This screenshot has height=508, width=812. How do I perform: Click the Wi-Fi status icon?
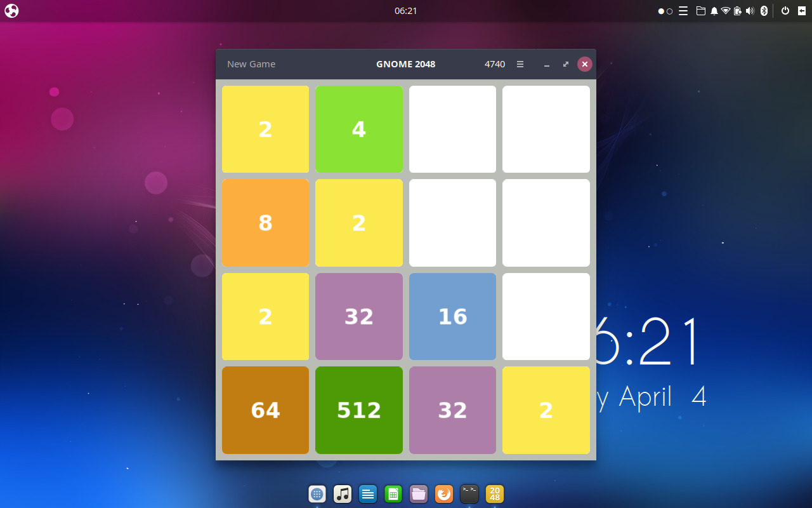(x=726, y=11)
